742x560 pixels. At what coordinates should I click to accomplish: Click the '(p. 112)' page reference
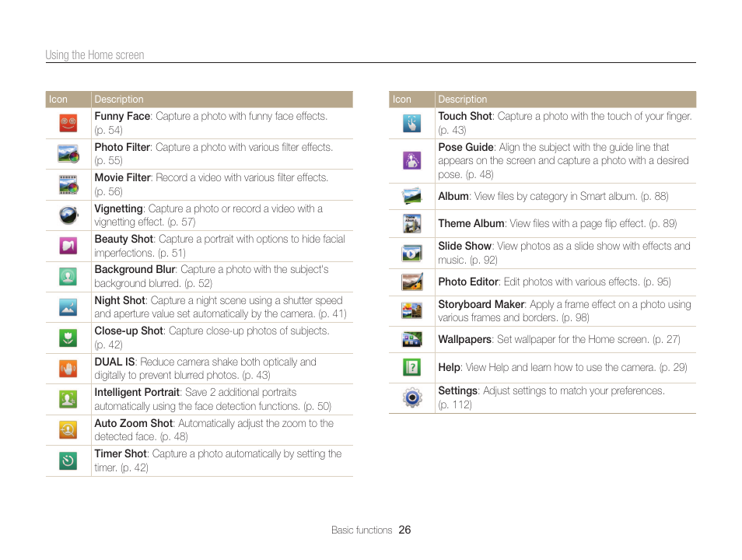pyautogui.click(x=455, y=404)
